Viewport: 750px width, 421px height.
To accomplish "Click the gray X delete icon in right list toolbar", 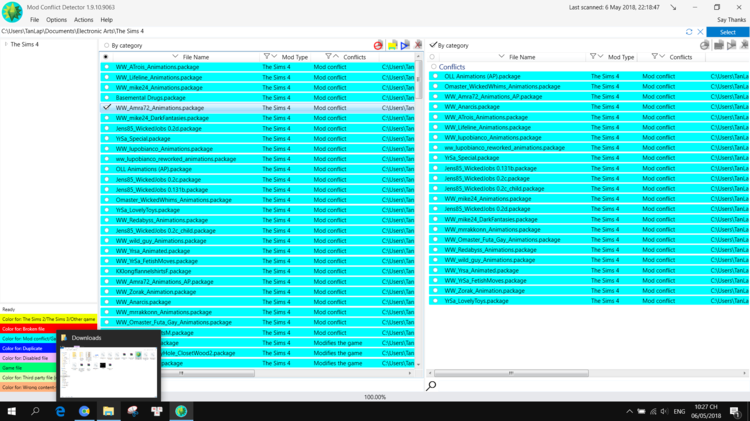I will click(x=744, y=45).
